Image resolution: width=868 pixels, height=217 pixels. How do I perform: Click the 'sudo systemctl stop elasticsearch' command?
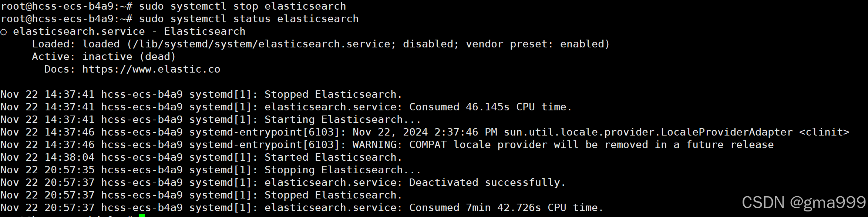[x=242, y=6]
